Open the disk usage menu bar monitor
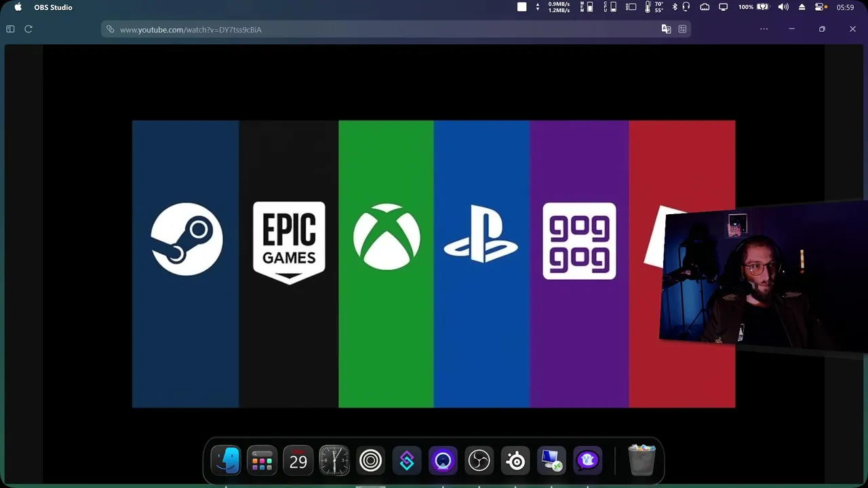This screenshot has height=488, width=868. (631, 7)
